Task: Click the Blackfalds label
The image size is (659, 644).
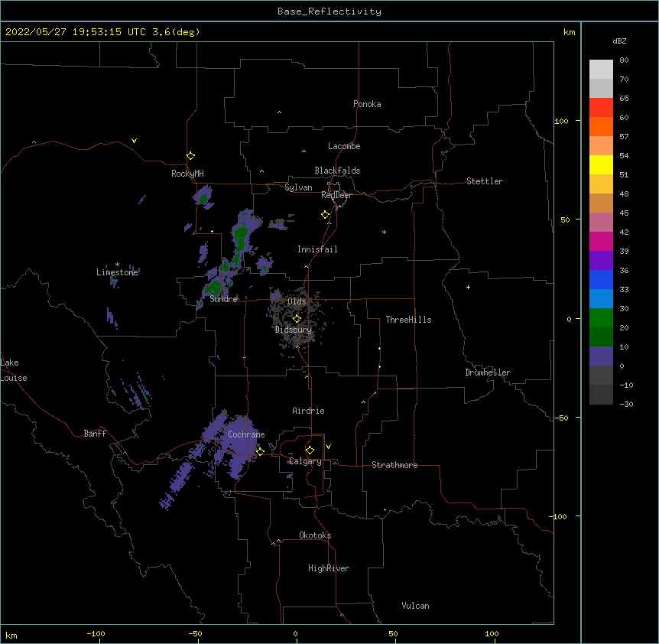Action: pos(337,171)
